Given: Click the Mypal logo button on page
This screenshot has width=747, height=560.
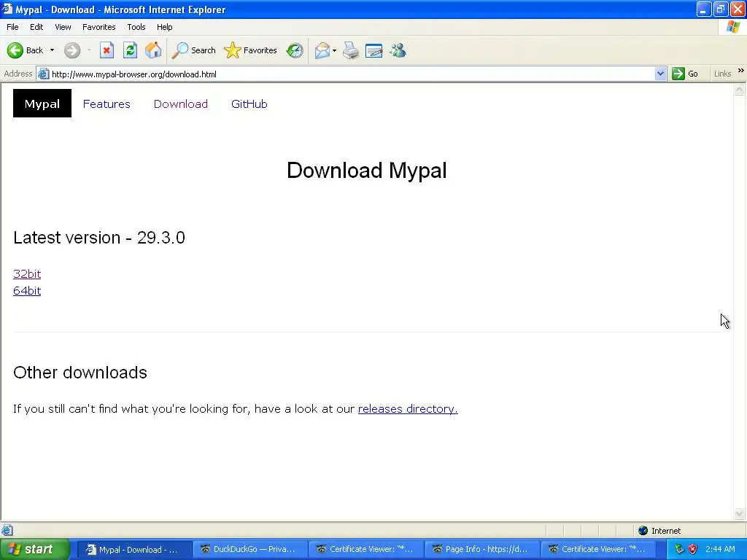Looking at the screenshot, I should [x=42, y=104].
